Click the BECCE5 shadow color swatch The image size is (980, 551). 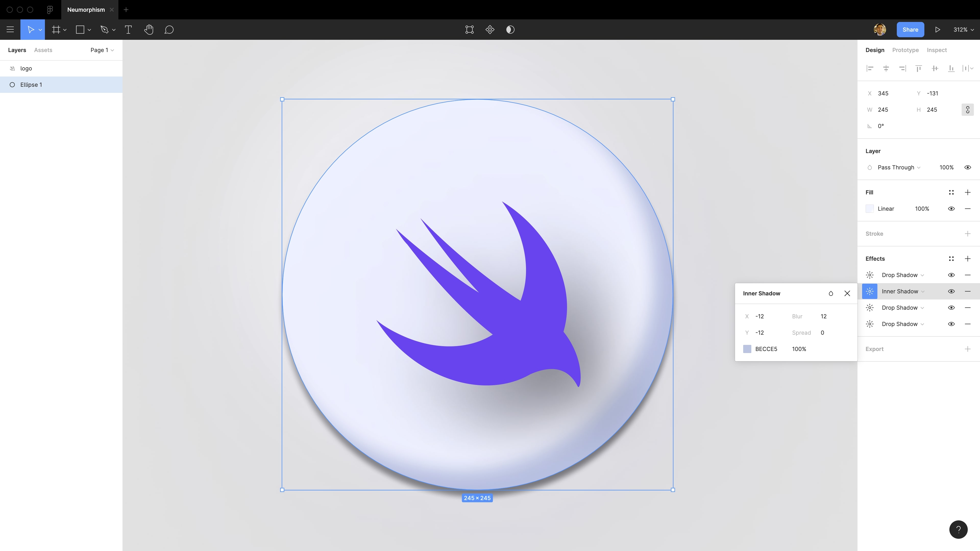pyautogui.click(x=747, y=349)
